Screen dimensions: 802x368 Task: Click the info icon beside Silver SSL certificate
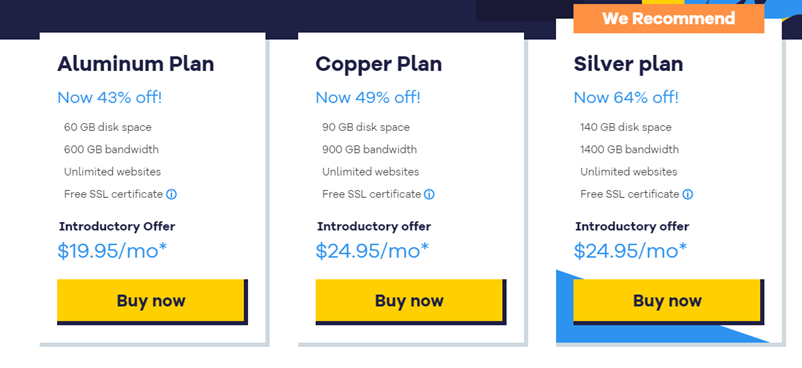688,194
